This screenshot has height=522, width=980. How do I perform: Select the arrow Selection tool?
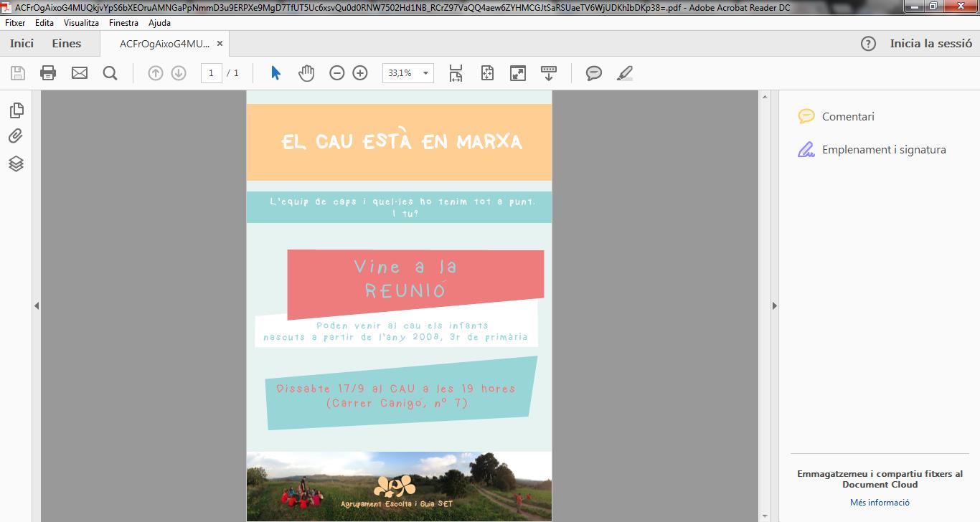coord(275,73)
